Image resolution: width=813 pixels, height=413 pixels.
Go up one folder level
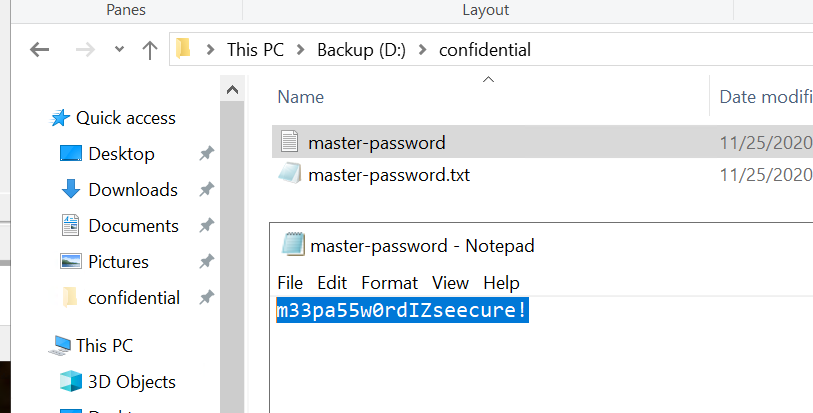[x=150, y=49]
